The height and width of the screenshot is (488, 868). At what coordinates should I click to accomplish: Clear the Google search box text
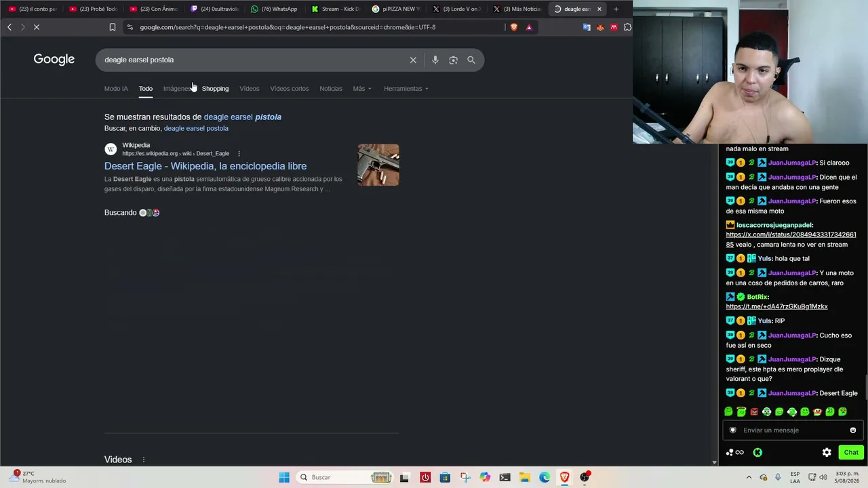point(413,60)
